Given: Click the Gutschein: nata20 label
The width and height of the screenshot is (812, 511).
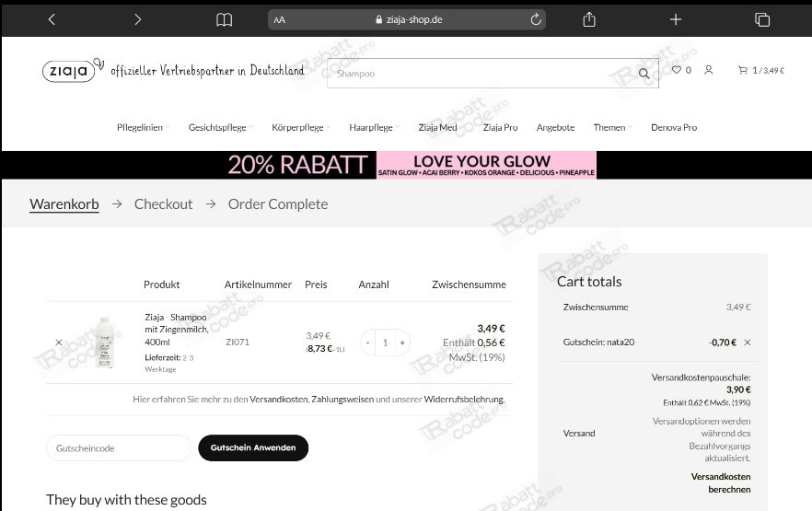Looking at the screenshot, I should (x=598, y=343).
